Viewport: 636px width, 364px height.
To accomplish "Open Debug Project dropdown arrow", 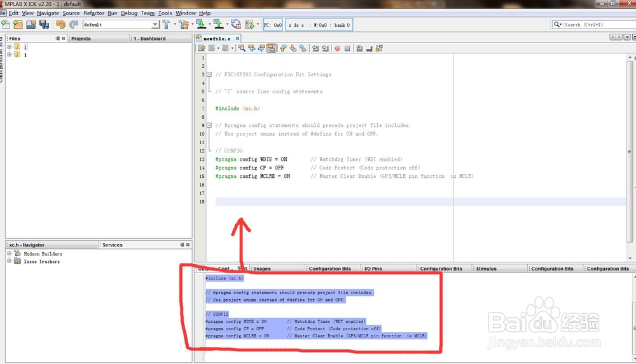I will [258, 24].
